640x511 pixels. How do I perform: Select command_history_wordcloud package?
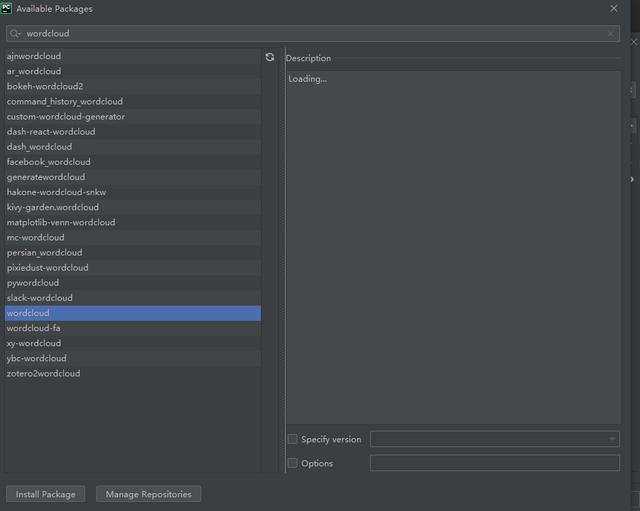(133, 102)
